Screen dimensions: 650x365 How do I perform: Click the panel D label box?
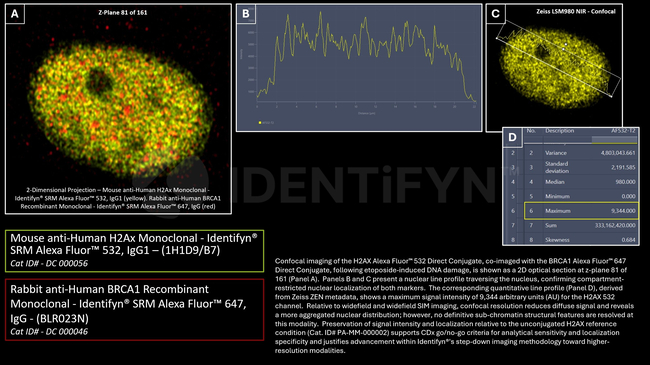tap(512, 137)
